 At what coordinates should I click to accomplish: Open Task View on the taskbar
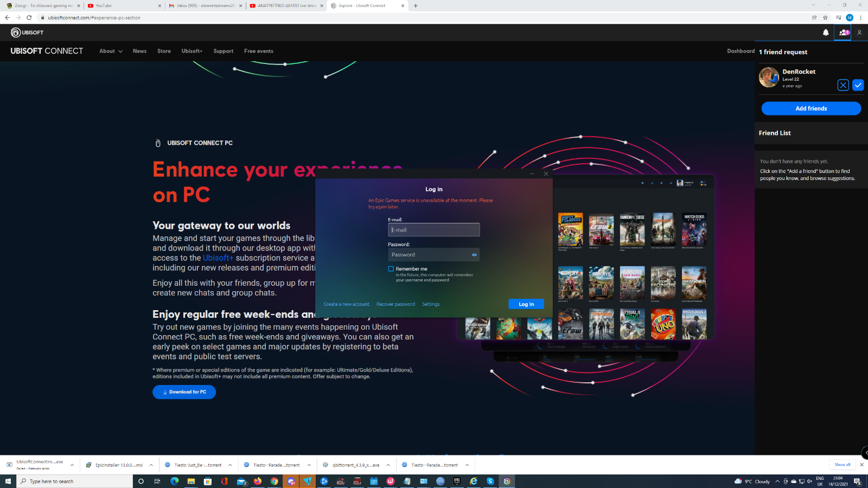(157, 481)
